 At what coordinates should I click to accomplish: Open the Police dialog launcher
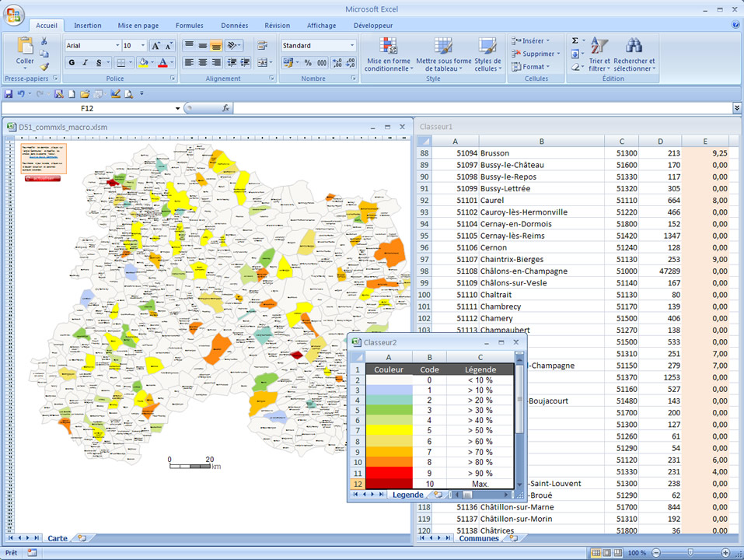[x=173, y=79]
